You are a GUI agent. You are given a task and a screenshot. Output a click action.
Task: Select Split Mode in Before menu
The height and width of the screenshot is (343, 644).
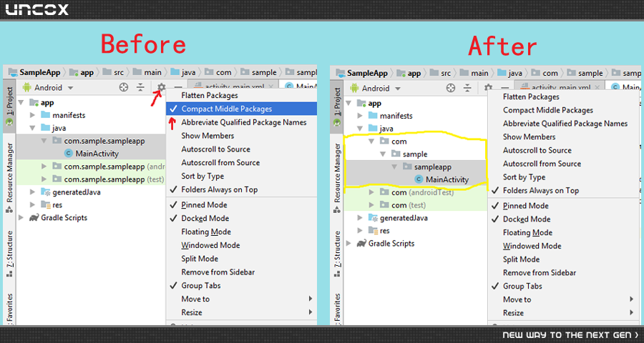(242, 259)
